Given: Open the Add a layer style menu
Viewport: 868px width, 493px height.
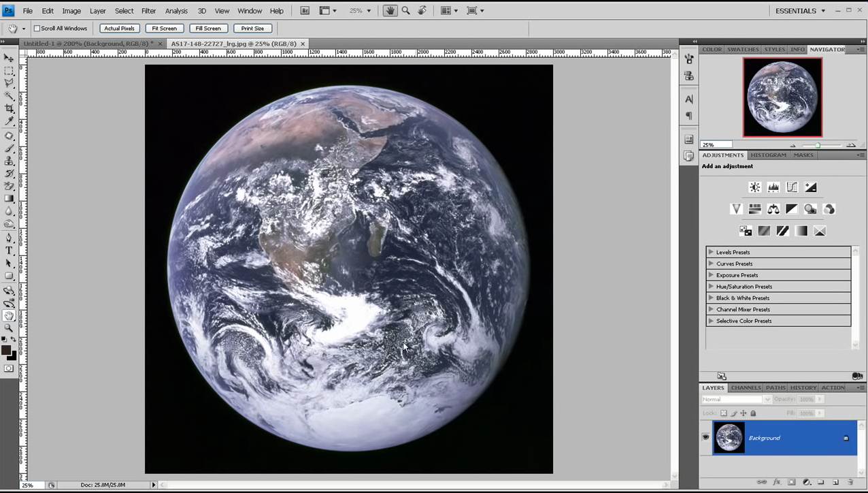Looking at the screenshot, I should [x=777, y=483].
